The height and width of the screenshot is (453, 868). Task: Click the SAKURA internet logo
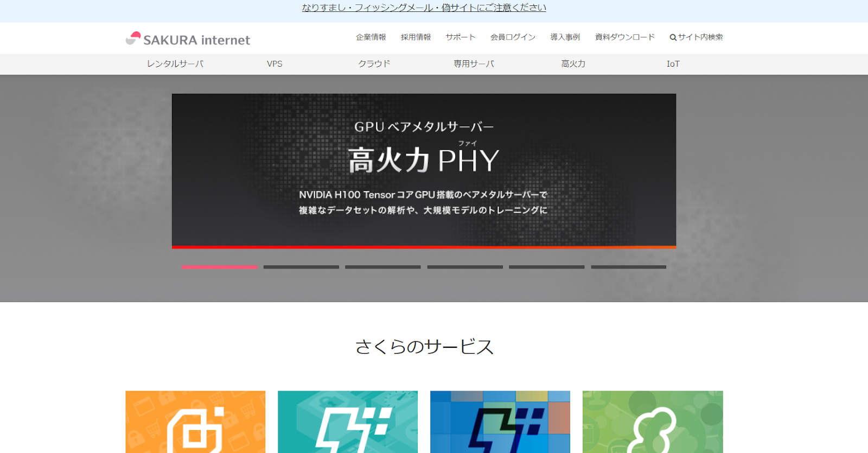click(188, 39)
